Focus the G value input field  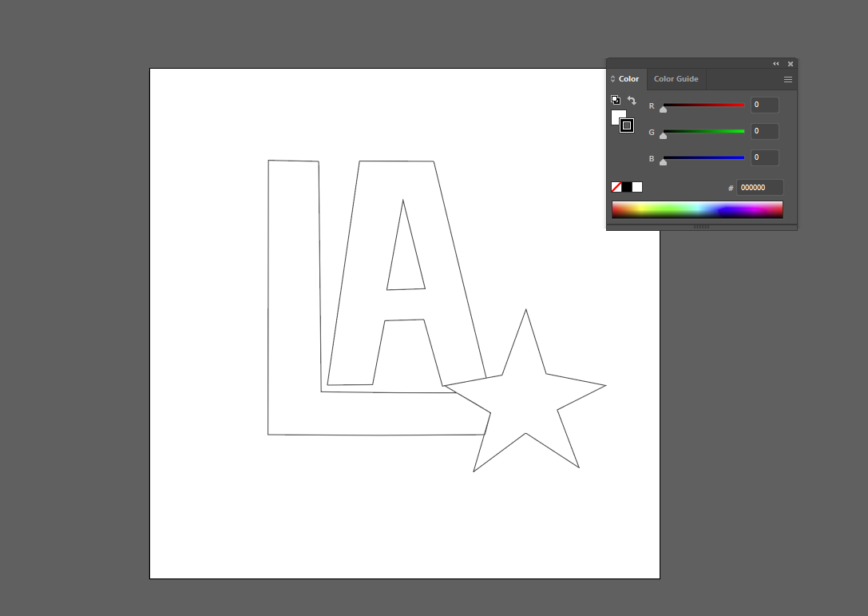point(764,131)
